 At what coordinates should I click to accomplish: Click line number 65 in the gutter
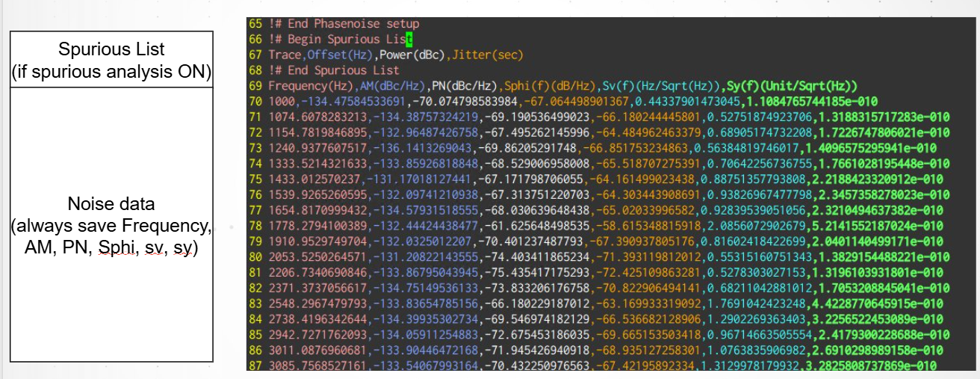[x=255, y=24]
